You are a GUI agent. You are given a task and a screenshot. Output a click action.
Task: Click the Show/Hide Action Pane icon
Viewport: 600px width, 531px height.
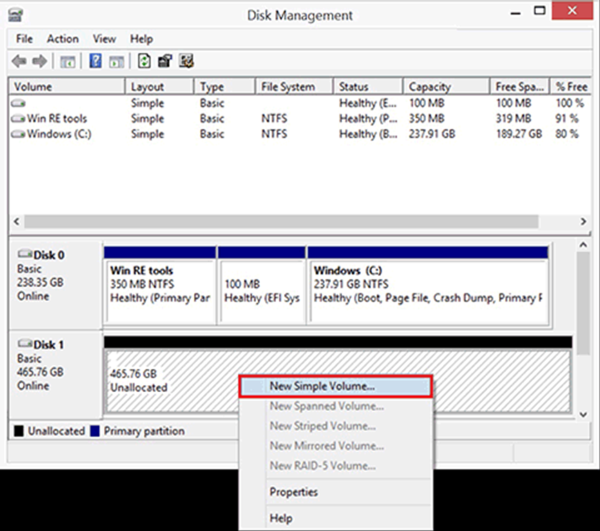117,62
